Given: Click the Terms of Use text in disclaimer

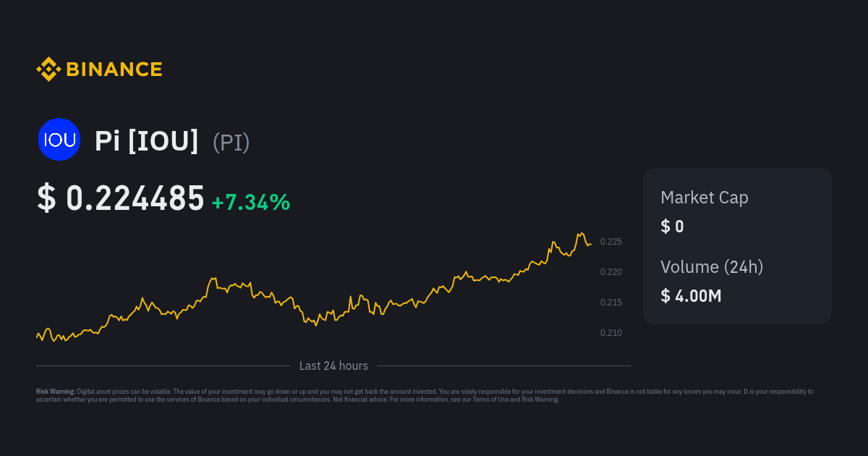Looking at the screenshot, I should [x=490, y=400].
